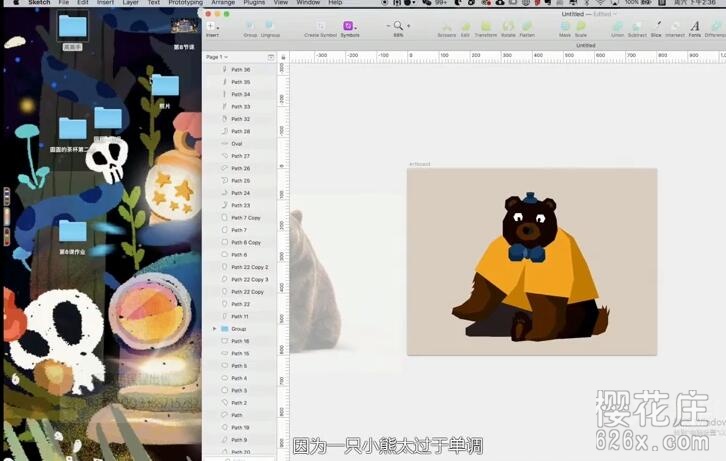726x461 pixels.
Task: Select the Path 27 layer
Action: (x=240, y=156)
